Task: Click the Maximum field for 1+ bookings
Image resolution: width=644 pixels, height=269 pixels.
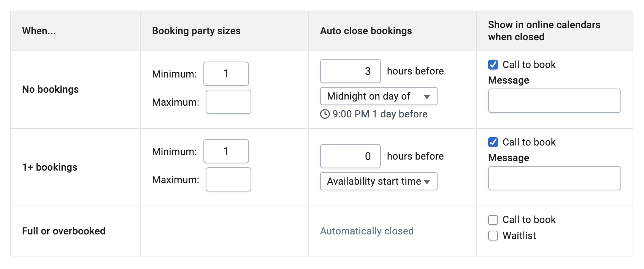Action: 228,179
